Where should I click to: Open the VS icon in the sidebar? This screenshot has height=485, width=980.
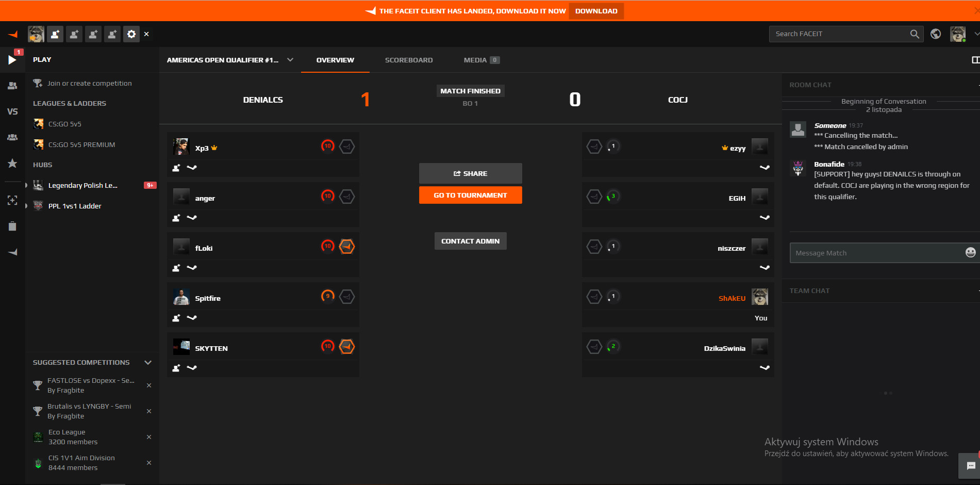point(12,111)
